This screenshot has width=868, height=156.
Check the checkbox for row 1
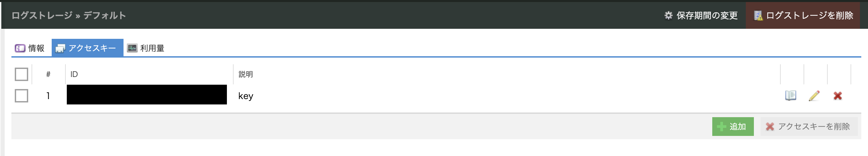pos(21,96)
